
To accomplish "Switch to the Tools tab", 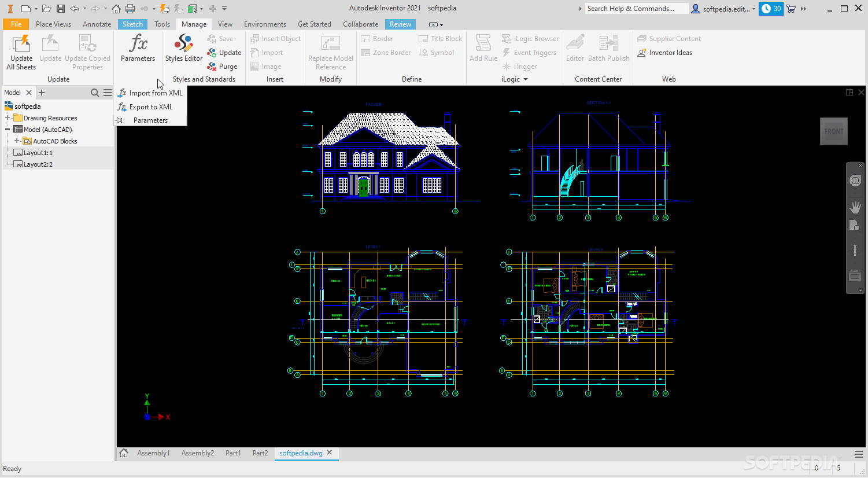I will tap(162, 24).
